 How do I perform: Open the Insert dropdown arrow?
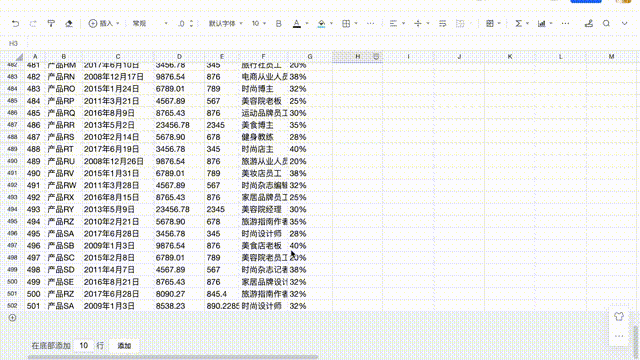(118, 24)
